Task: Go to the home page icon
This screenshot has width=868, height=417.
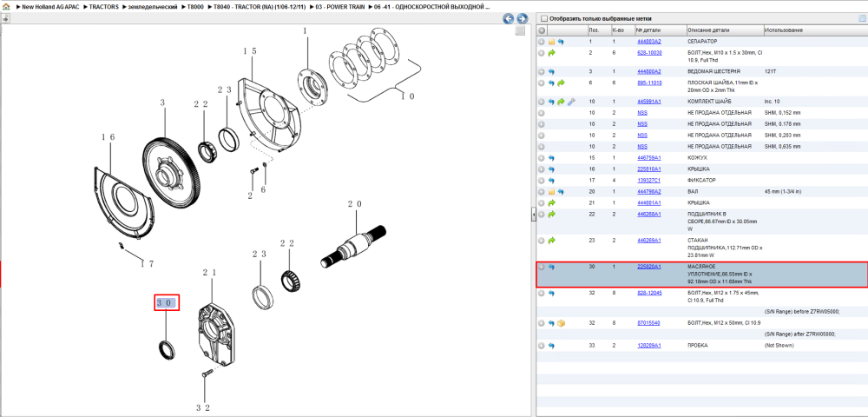Action: (x=7, y=7)
